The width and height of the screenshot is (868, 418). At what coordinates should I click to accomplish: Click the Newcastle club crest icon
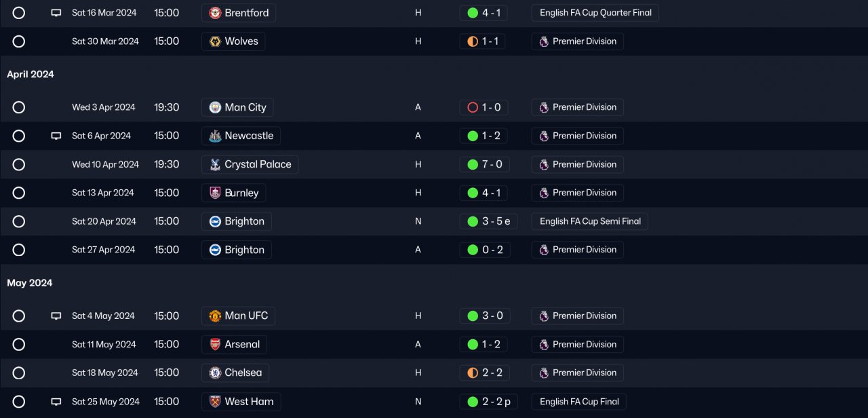tap(215, 136)
